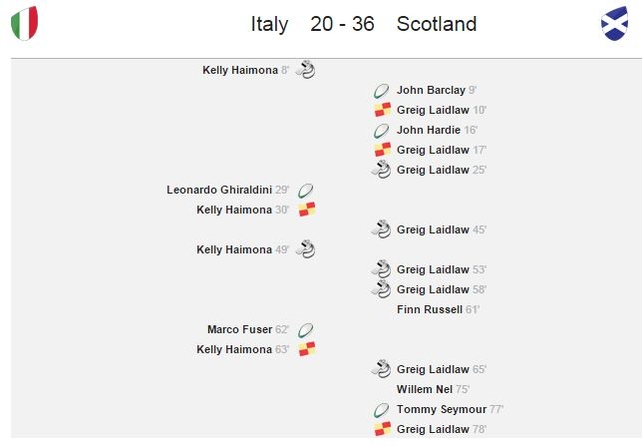642x446 pixels.
Task: Click the Scotland saltire shield icon
Action: tap(615, 23)
